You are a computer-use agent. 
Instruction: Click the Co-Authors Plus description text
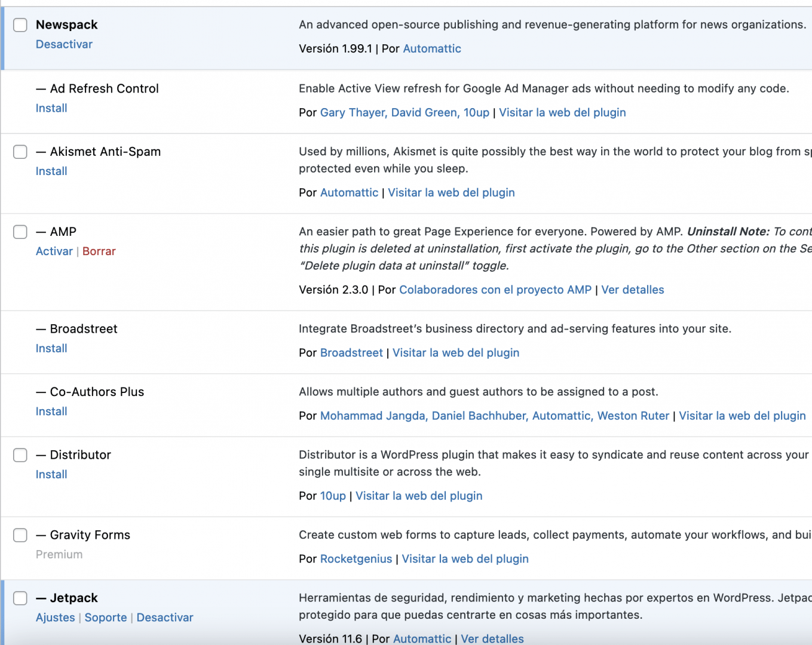point(479,392)
